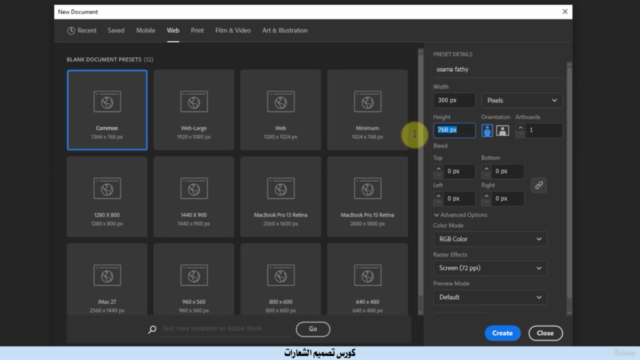Collapse the Advanced Options section
Viewport: 640px width, 360px height.
coord(460,215)
